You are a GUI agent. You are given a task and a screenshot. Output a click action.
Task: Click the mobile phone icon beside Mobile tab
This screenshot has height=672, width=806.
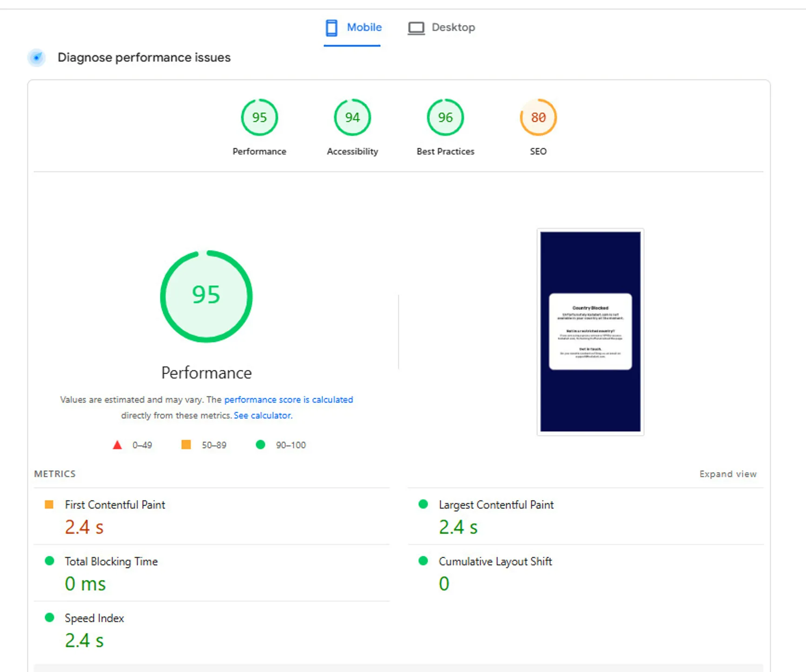[x=331, y=27]
